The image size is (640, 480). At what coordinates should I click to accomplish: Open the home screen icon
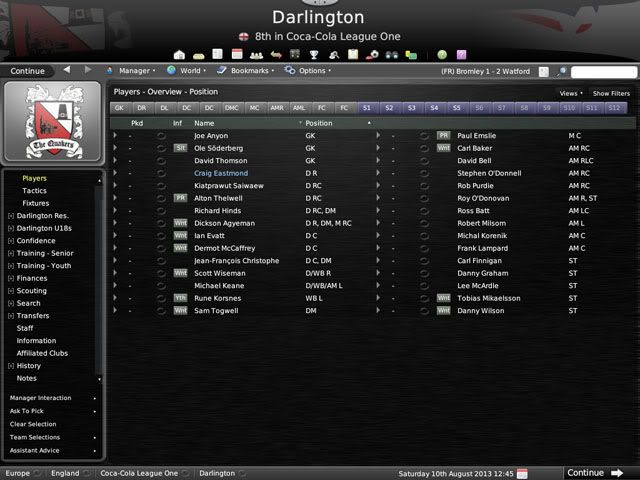(179, 55)
